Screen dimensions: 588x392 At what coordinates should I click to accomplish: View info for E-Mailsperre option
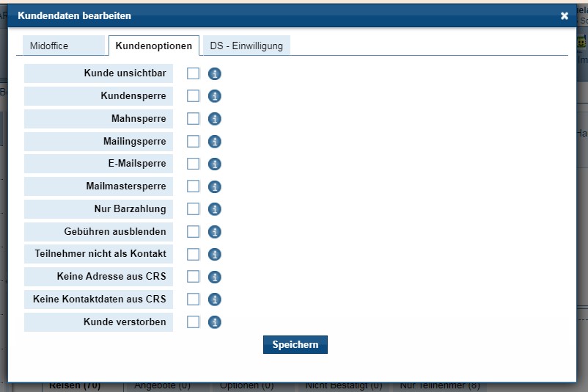click(x=215, y=164)
